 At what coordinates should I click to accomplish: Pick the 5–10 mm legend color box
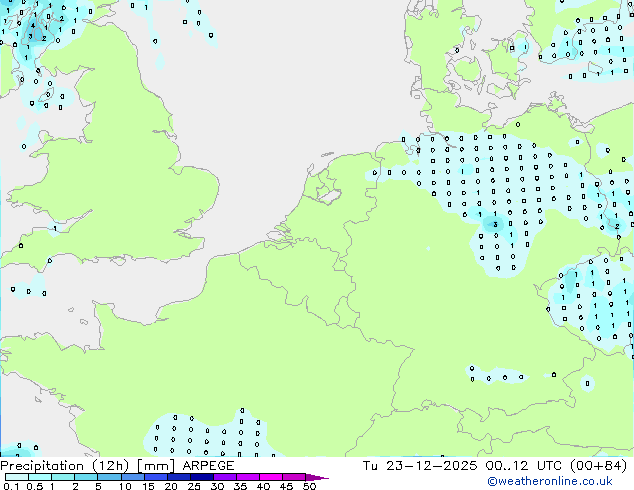tap(109, 477)
